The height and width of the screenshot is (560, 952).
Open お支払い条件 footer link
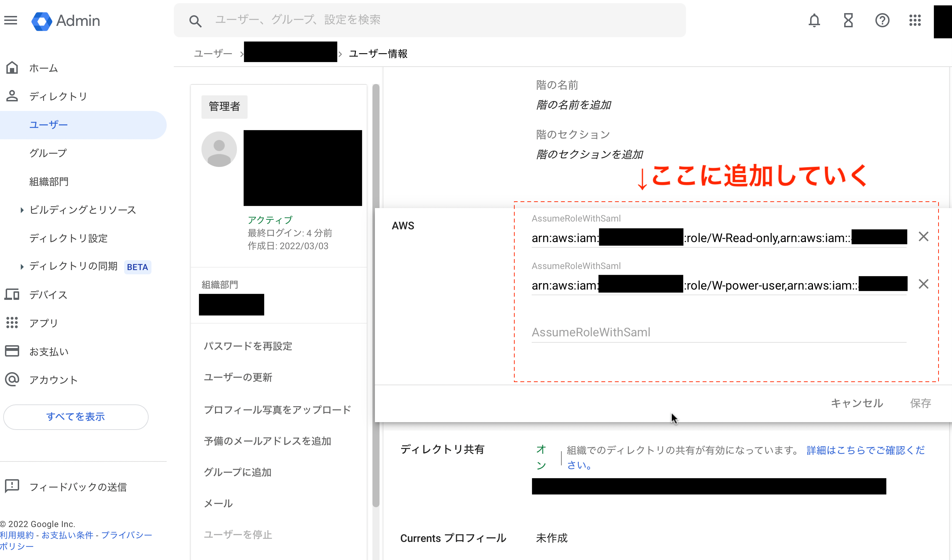[67, 535]
